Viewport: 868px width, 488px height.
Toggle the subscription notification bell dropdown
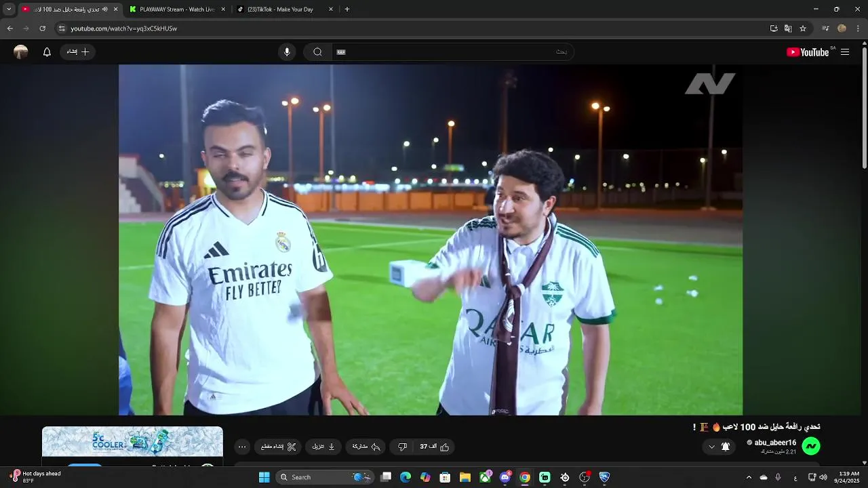coord(719,447)
